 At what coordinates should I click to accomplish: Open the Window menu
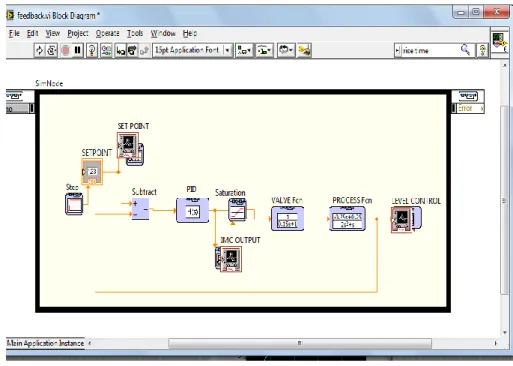point(163,33)
